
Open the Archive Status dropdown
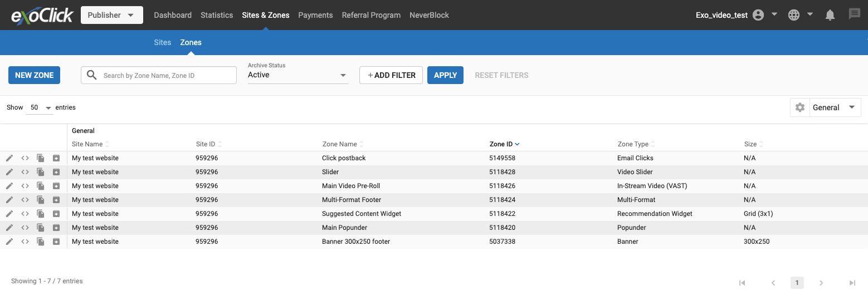coord(298,75)
